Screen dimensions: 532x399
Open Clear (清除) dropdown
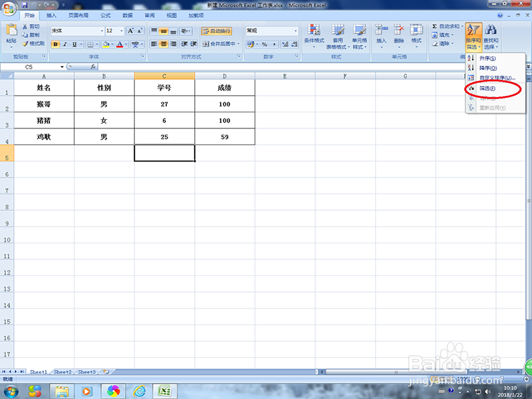[x=443, y=44]
